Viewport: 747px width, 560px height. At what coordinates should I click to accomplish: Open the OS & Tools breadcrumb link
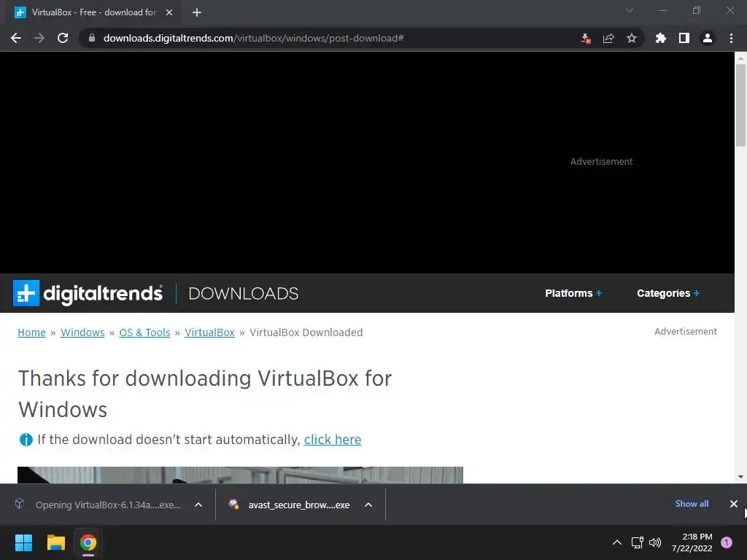144,332
